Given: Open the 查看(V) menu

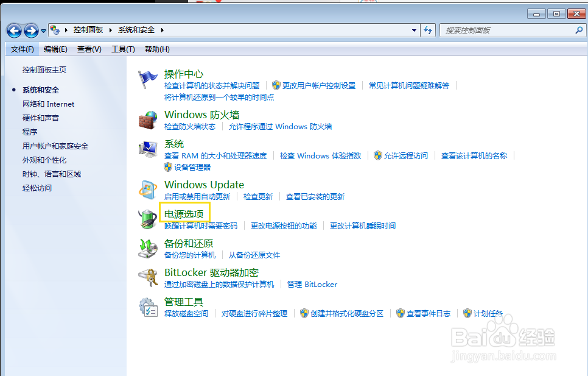Looking at the screenshot, I should [89, 49].
